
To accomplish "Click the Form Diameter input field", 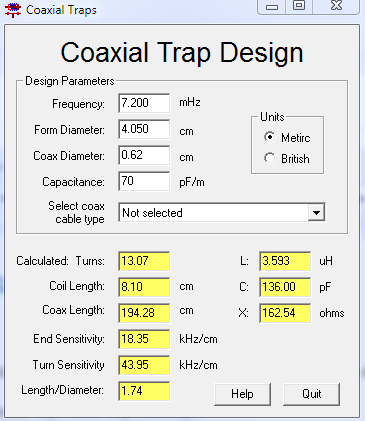I will pyautogui.click(x=144, y=129).
